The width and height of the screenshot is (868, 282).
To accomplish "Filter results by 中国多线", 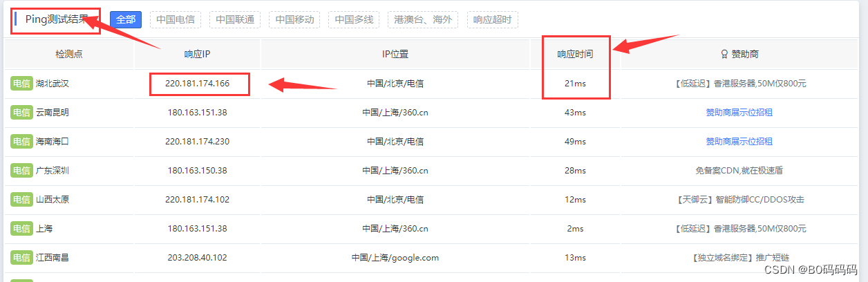I will tap(354, 19).
